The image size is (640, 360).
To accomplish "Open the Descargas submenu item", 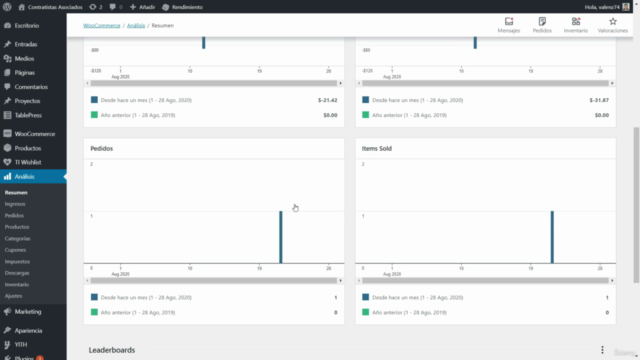I will (17, 273).
